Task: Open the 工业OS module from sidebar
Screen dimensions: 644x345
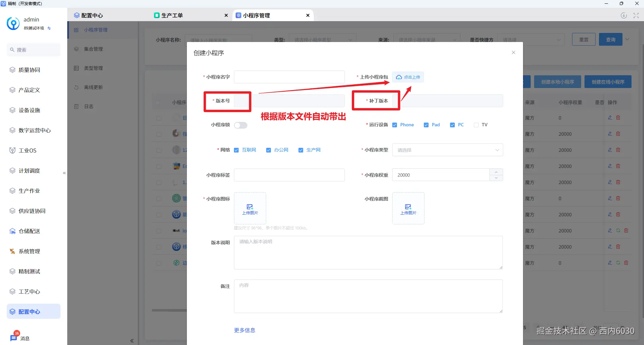Action: coord(28,150)
